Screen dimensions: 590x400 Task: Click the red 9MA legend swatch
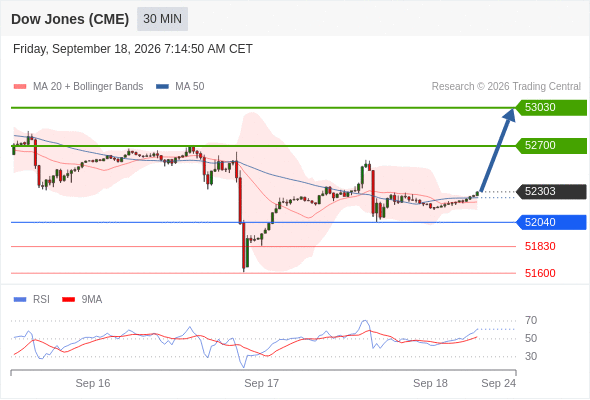[68, 300]
